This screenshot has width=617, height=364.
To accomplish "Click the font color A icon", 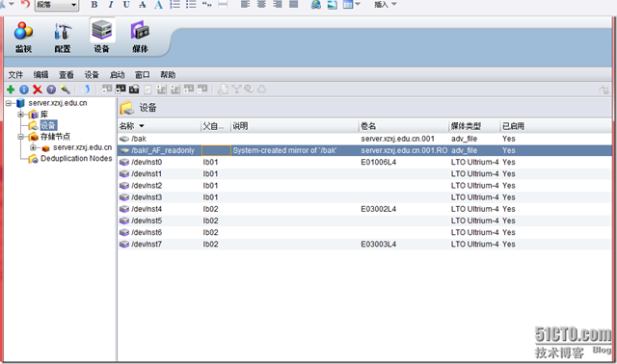I will 158,4.
